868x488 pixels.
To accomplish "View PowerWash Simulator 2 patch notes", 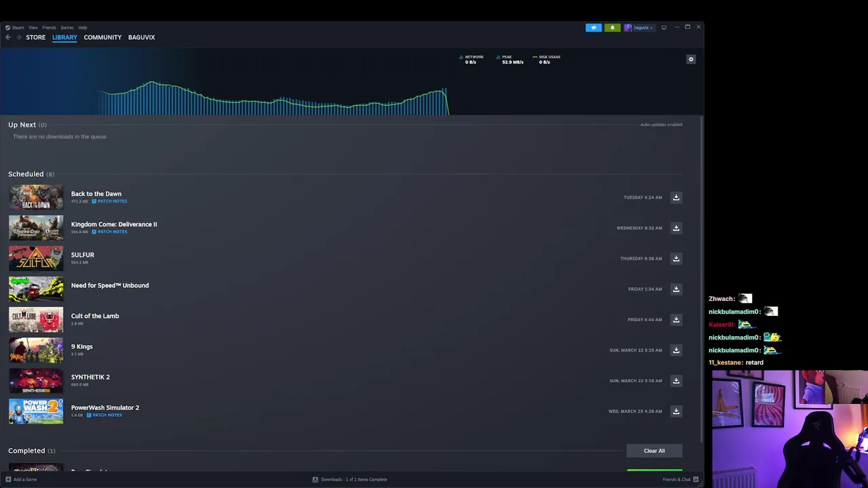I will (104, 415).
